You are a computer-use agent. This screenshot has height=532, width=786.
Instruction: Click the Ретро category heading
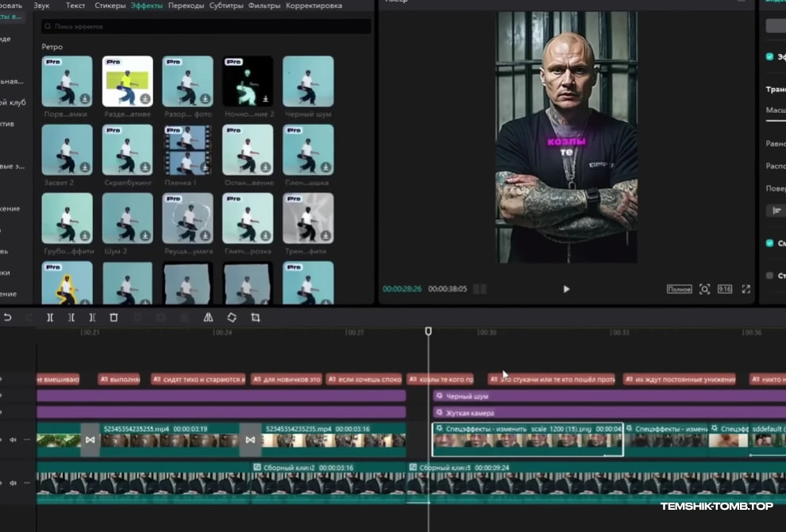coord(52,47)
